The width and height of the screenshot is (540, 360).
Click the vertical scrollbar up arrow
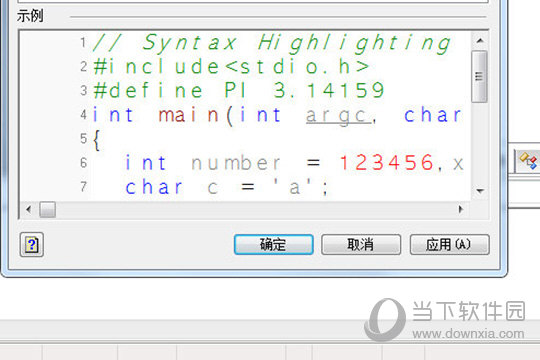coord(480,41)
